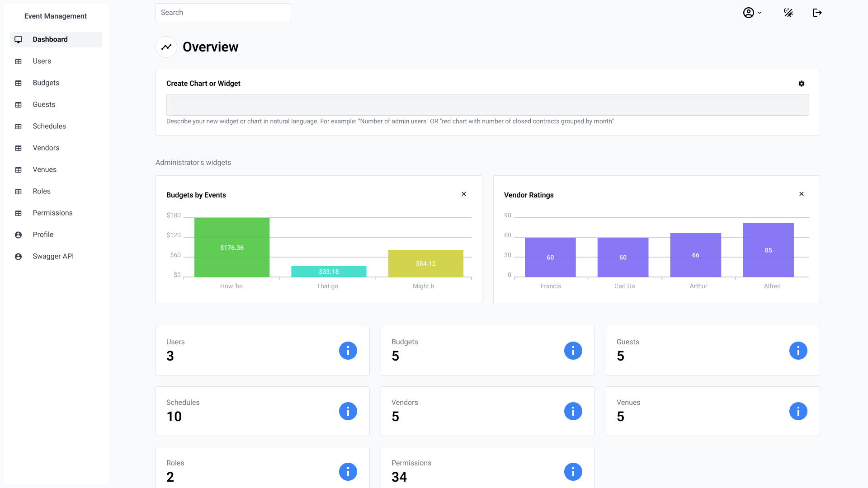Go to the Permissions section
Image resolution: width=868 pixels, height=488 pixels.
(52, 213)
